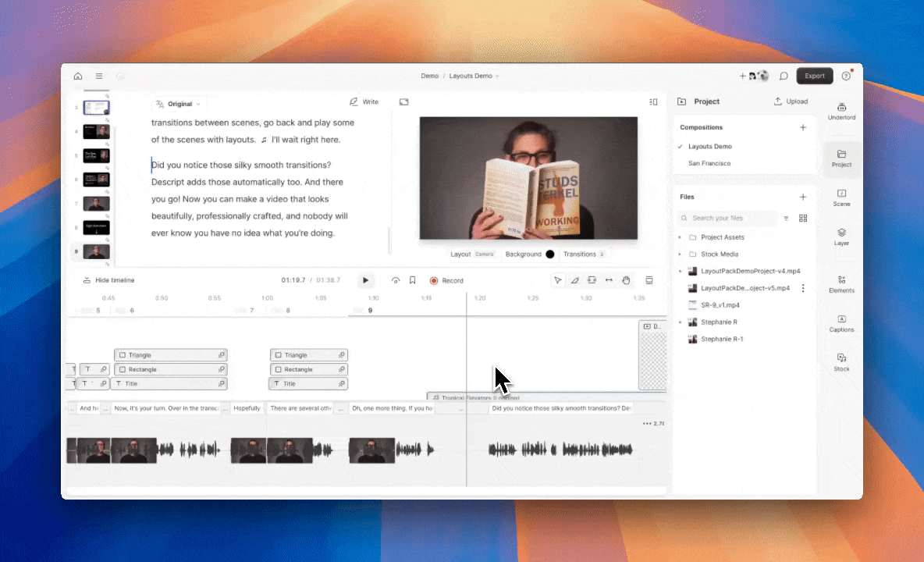The width and height of the screenshot is (924, 562).
Task: Select the San Francisco composition
Action: 709,163
